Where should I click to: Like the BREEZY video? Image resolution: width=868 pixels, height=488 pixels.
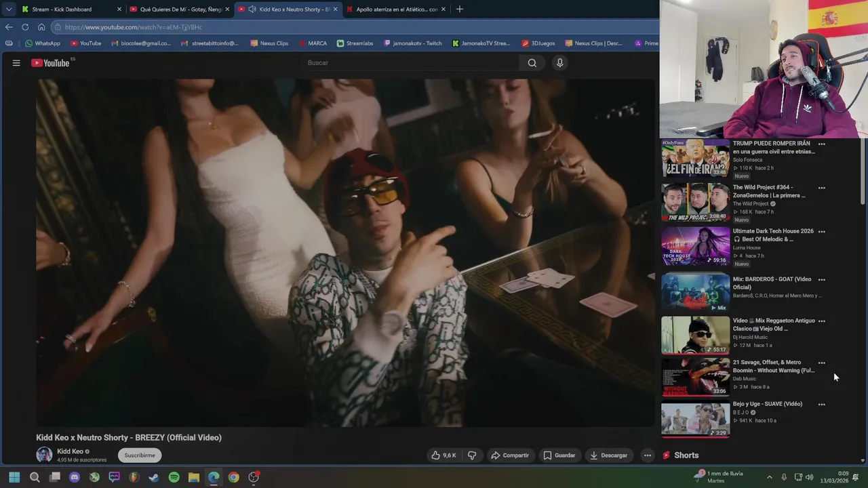(443, 455)
